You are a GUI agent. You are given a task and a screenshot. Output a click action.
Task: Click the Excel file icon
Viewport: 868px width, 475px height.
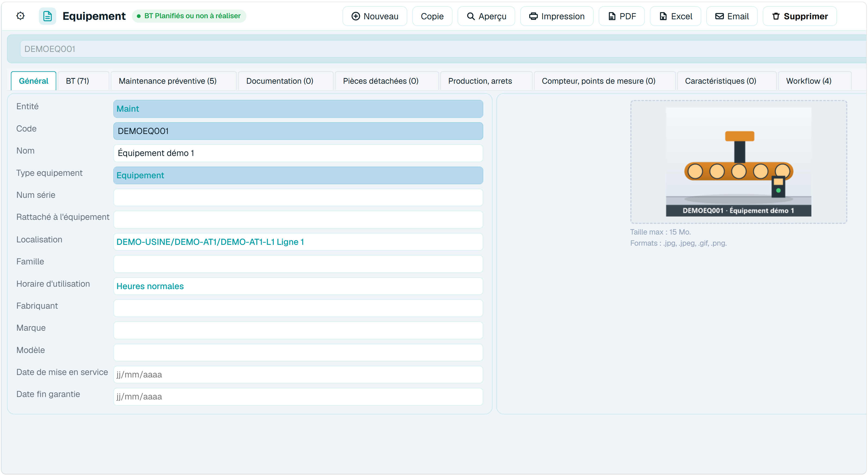[x=663, y=16]
